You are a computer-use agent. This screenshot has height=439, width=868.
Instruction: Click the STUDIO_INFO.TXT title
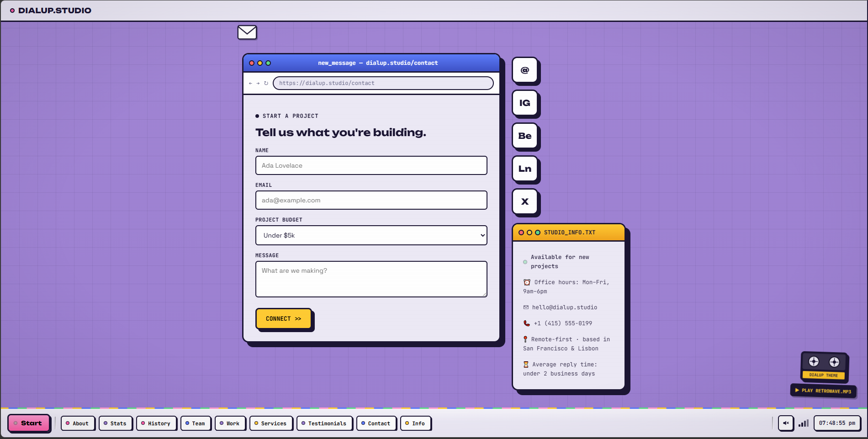(570, 233)
